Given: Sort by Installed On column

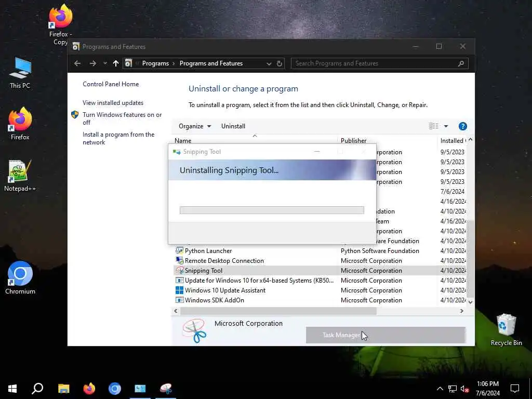Looking at the screenshot, I should click(x=452, y=140).
